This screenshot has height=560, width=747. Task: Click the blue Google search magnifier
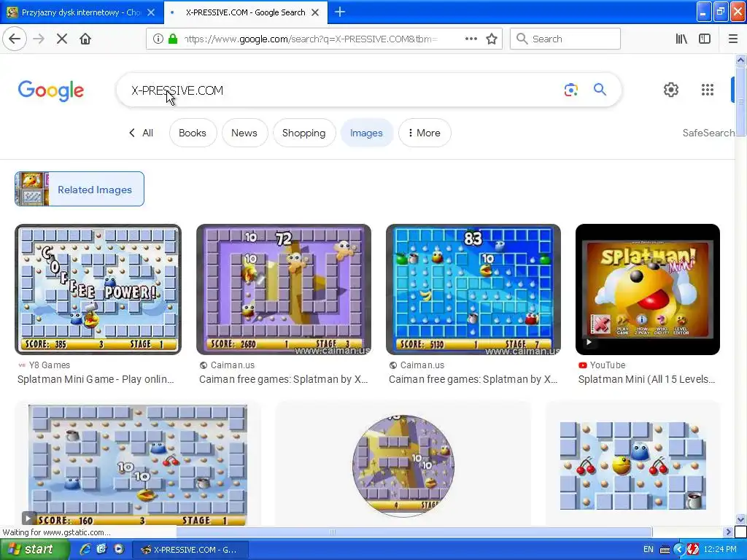(600, 90)
